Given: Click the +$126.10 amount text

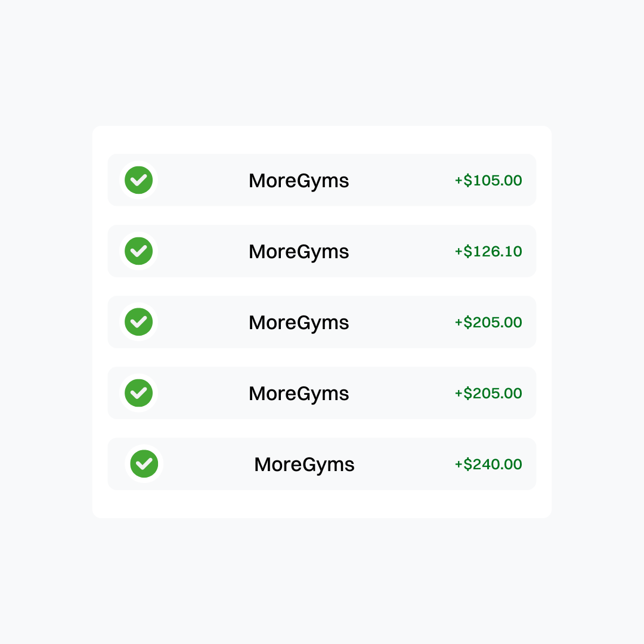Looking at the screenshot, I should pos(488,251).
